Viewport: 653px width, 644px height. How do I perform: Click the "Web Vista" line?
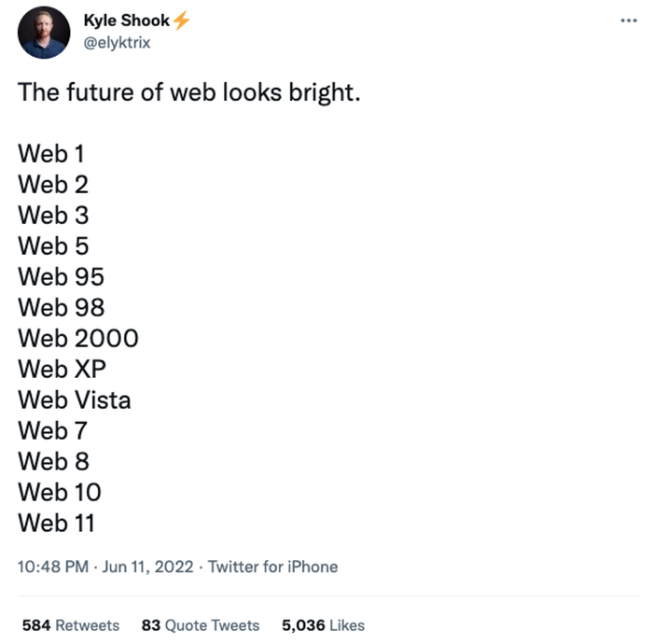[x=75, y=400]
